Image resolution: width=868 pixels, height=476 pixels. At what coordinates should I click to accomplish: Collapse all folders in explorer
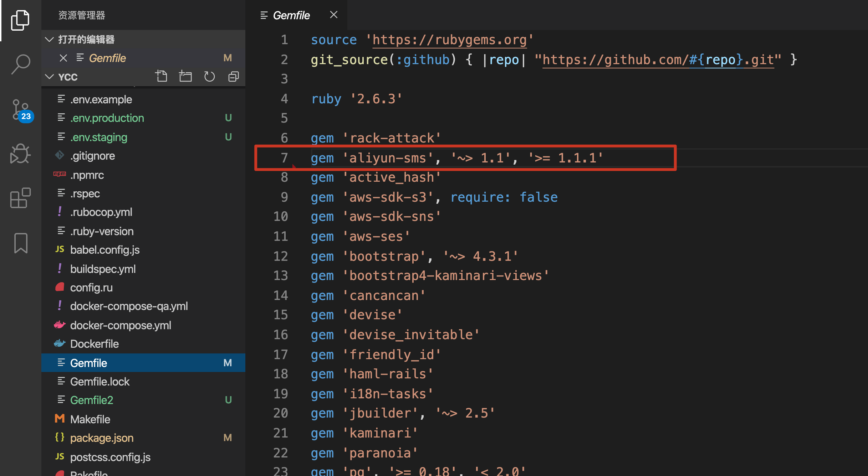tap(234, 77)
